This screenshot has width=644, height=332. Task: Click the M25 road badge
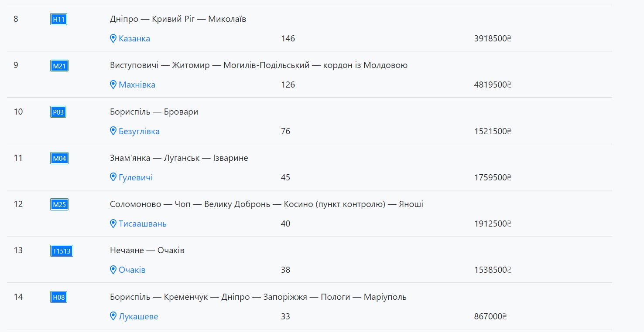[x=59, y=204]
